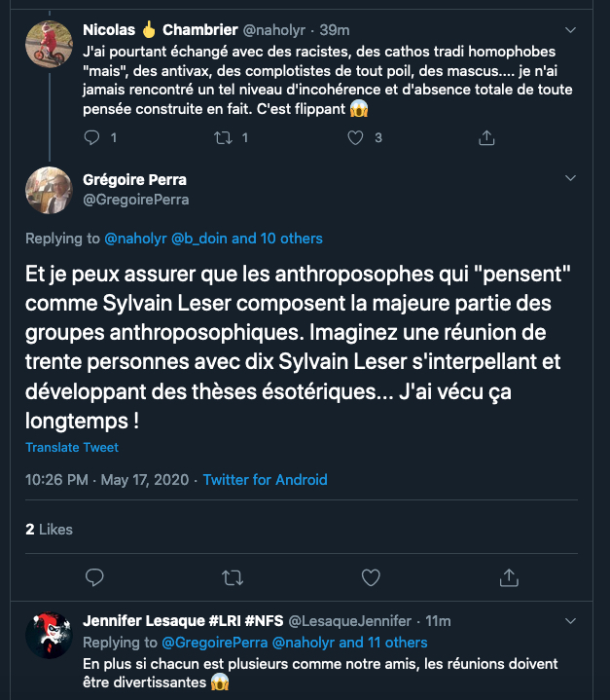
Task: Open Twitter for Android source link
Action: tap(265, 479)
